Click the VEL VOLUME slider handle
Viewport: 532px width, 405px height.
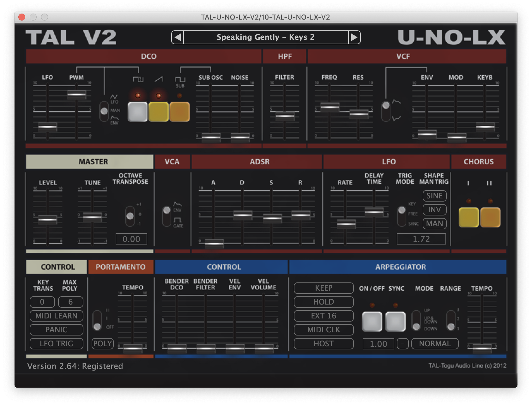coord(264,348)
